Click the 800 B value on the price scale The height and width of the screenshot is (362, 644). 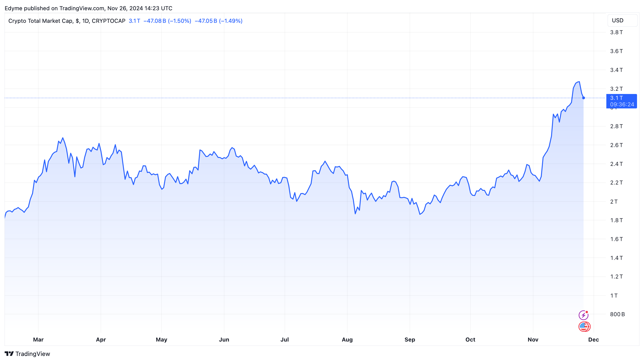(617, 314)
